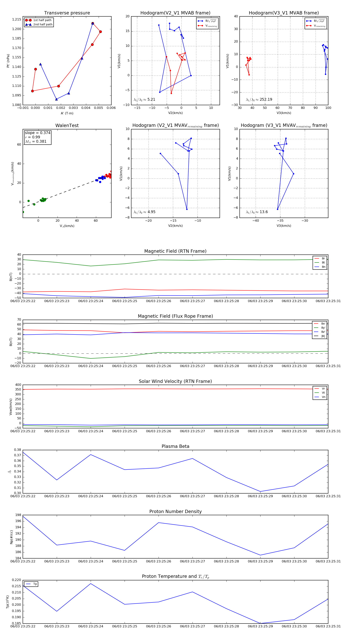Image resolution: width=351 pixels, height=644 pixels.
Task: Select the "Br" legend entry
Action: pos(320,259)
